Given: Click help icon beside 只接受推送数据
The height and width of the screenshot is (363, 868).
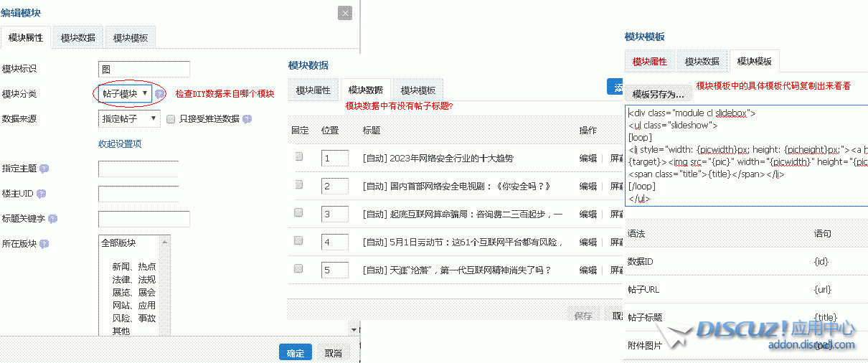Looking at the screenshot, I should click(247, 119).
